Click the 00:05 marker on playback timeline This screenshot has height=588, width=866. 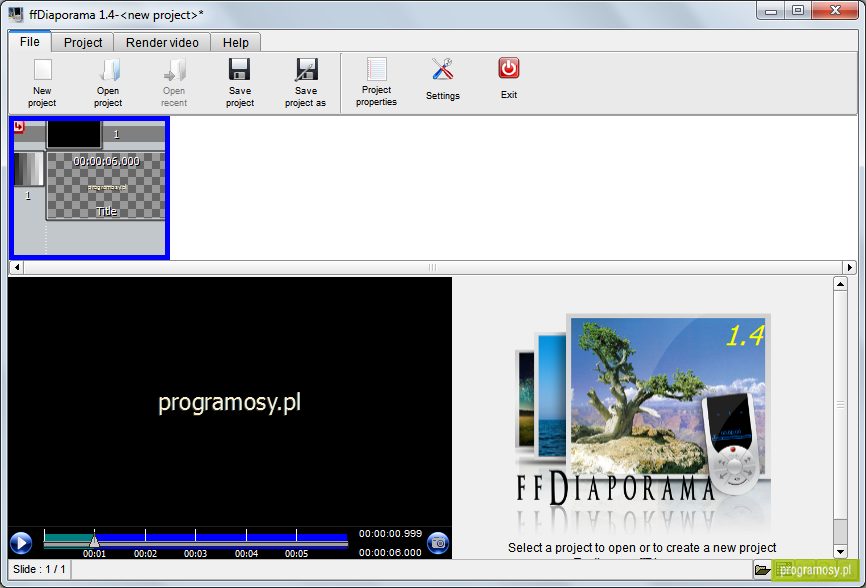297,553
